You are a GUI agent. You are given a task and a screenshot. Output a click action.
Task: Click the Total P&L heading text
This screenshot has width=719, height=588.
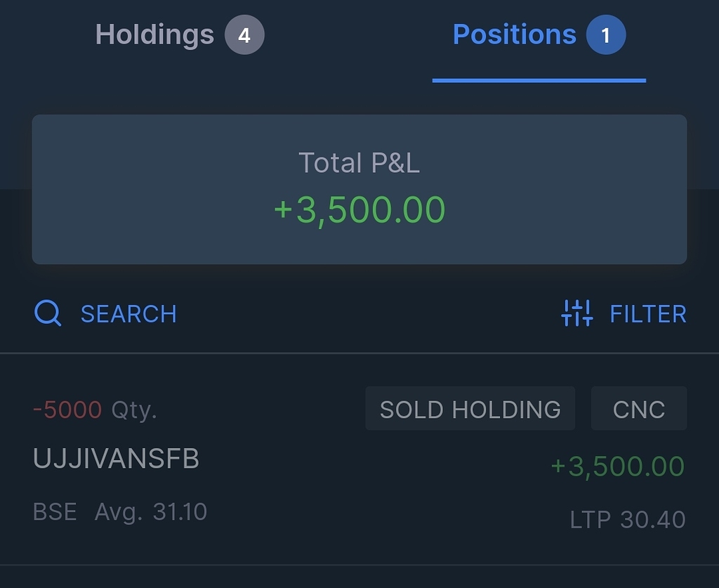pos(359,163)
